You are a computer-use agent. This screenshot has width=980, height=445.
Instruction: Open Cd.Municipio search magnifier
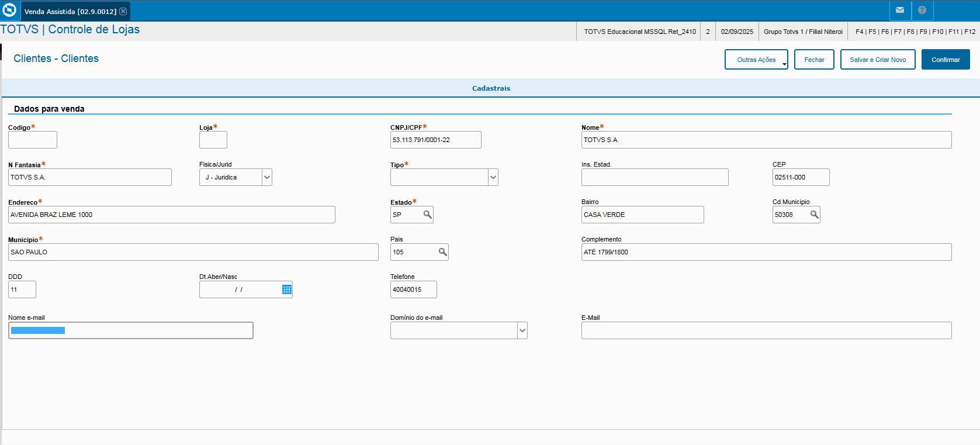(815, 215)
